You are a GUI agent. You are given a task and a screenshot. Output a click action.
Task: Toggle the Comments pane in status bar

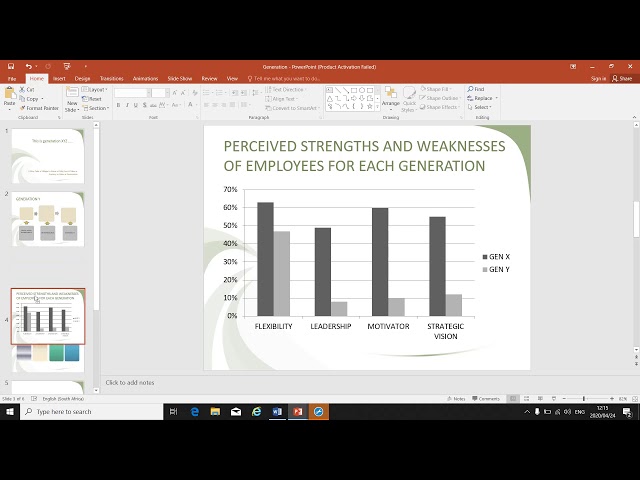tap(486, 398)
